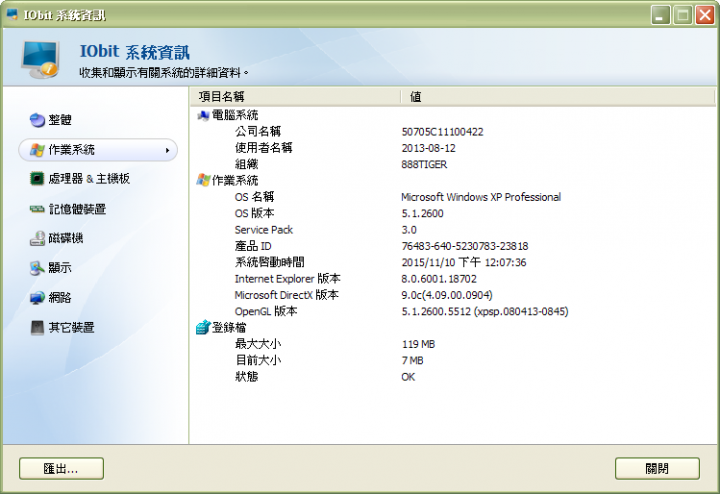This screenshot has width=720, height=494.
Task: Click value 8.0.6001.18702
Action: pos(439,279)
